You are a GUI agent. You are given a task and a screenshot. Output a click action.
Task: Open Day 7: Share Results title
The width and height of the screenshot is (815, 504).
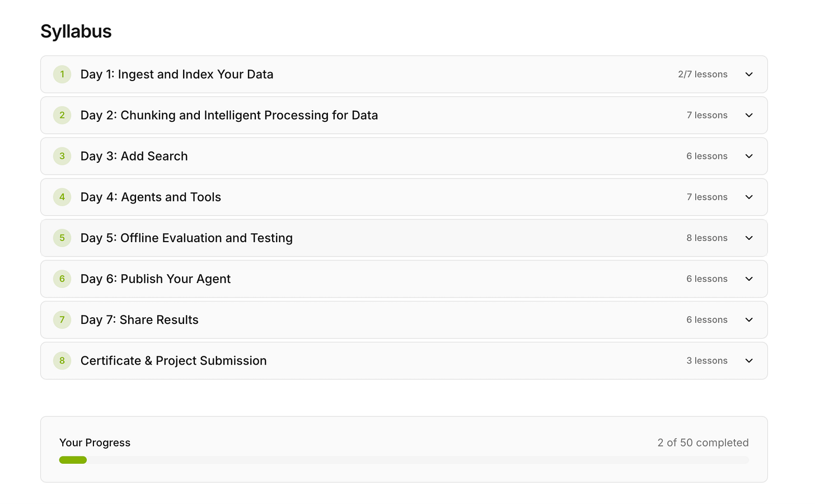point(139,319)
